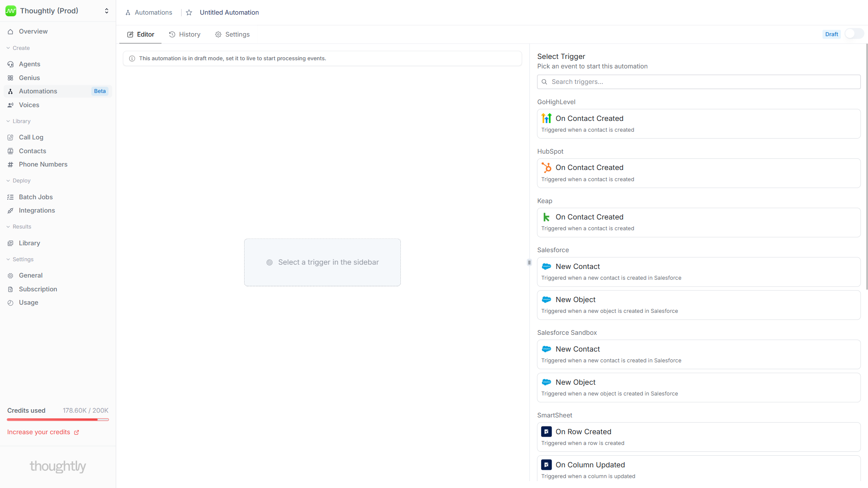Toggle the Draft live switch

click(x=853, y=34)
